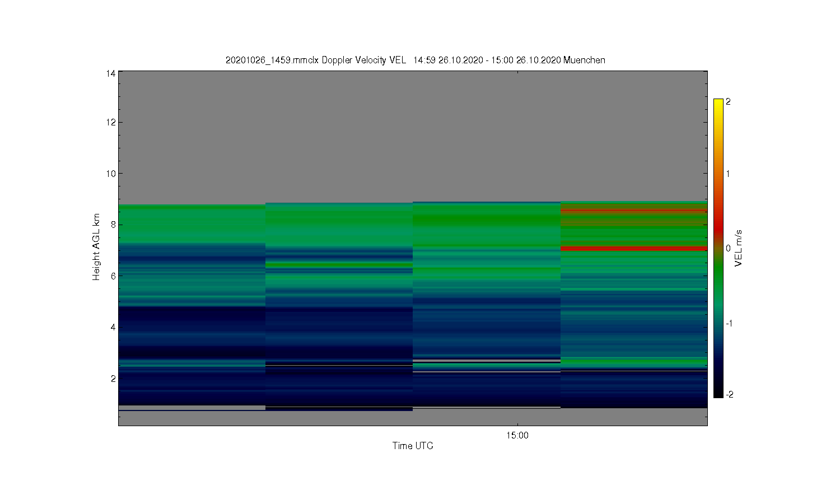Click the Time UTC axis title
840x504 pixels.
click(x=413, y=446)
